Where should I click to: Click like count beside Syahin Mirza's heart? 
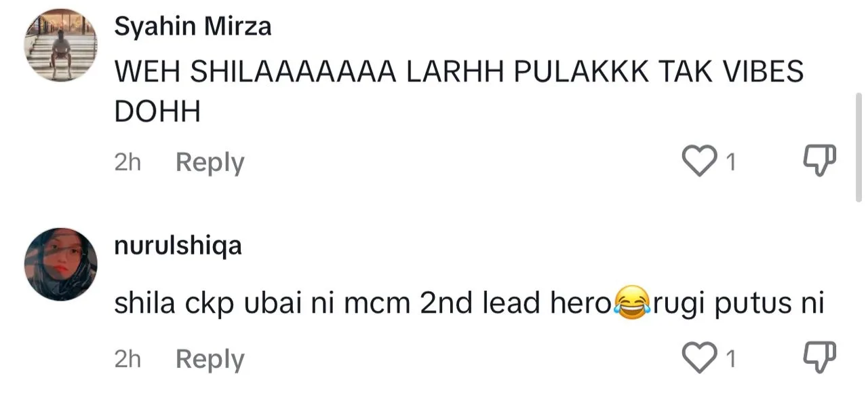point(730,162)
